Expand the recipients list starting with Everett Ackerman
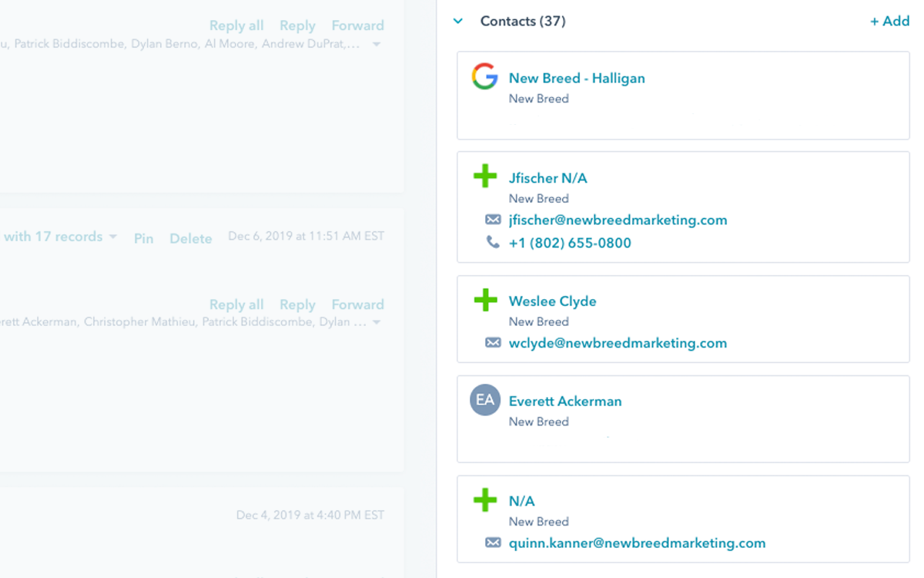Viewport: 924px width, 578px height. point(376,322)
